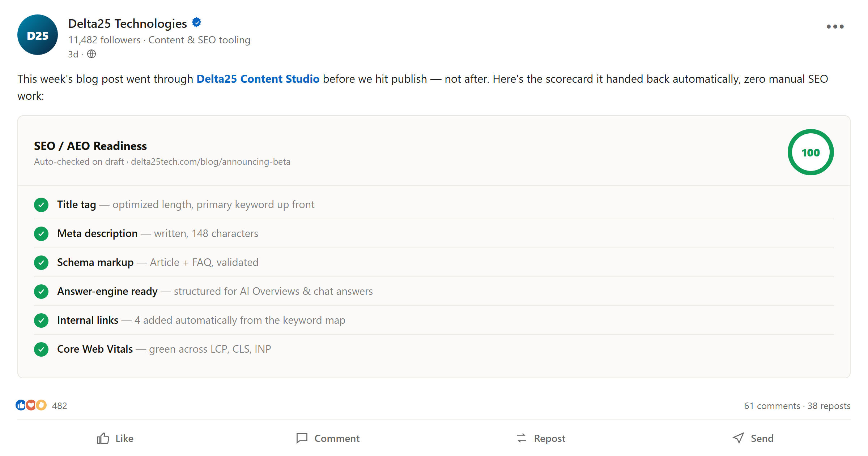Send the post to someone
The image size is (868, 456).
(753, 438)
